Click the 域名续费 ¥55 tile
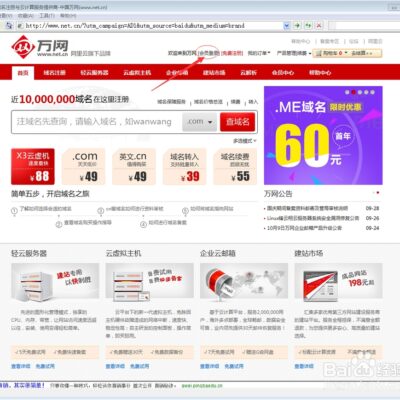Viewport: 400px width, 400px height. (235, 166)
